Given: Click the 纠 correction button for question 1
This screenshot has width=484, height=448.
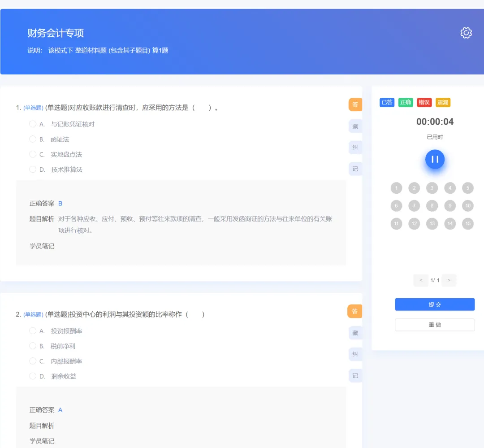Looking at the screenshot, I should pyautogui.click(x=355, y=148).
